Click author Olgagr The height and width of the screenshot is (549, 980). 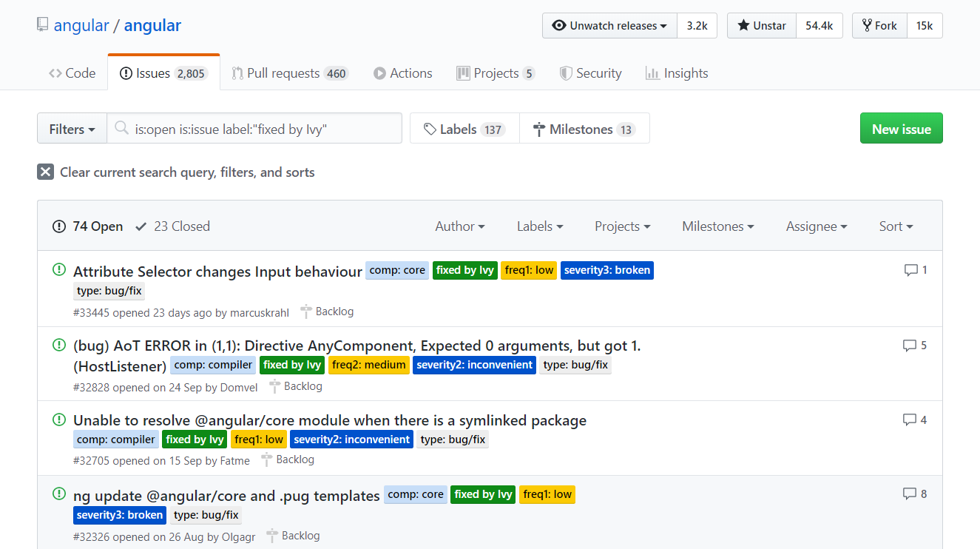tap(239, 536)
